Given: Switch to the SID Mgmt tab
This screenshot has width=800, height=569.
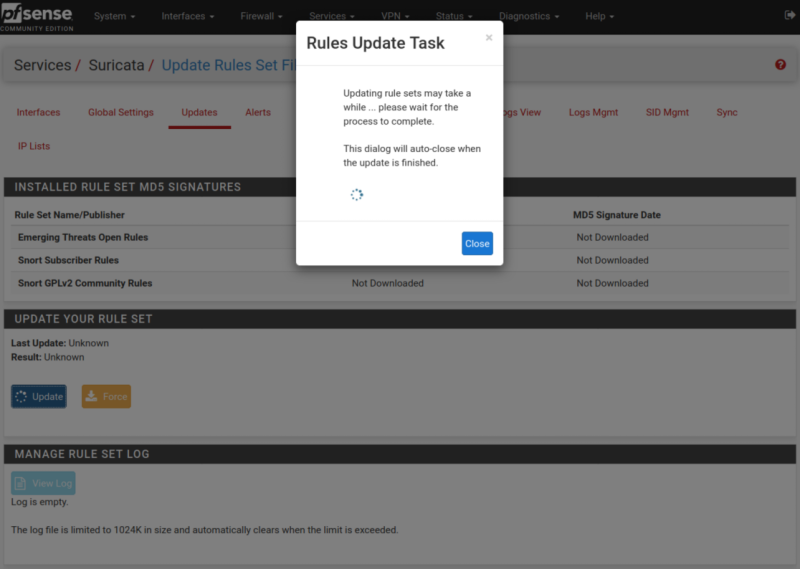Looking at the screenshot, I should [x=667, y=112].
